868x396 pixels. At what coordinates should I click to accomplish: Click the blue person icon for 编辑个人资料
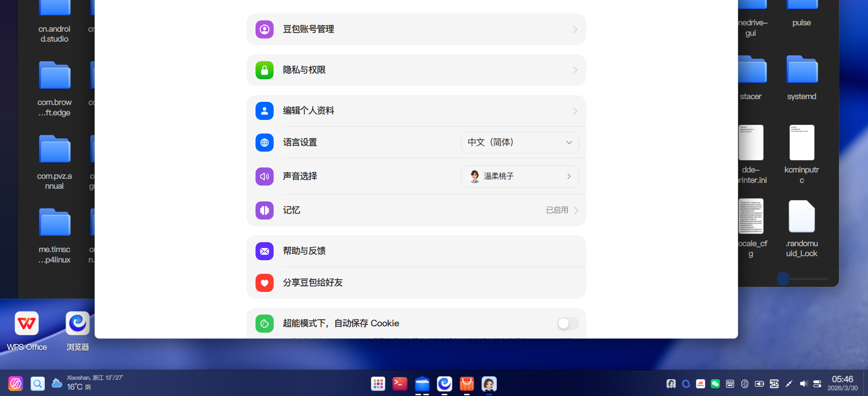[265, 111]
